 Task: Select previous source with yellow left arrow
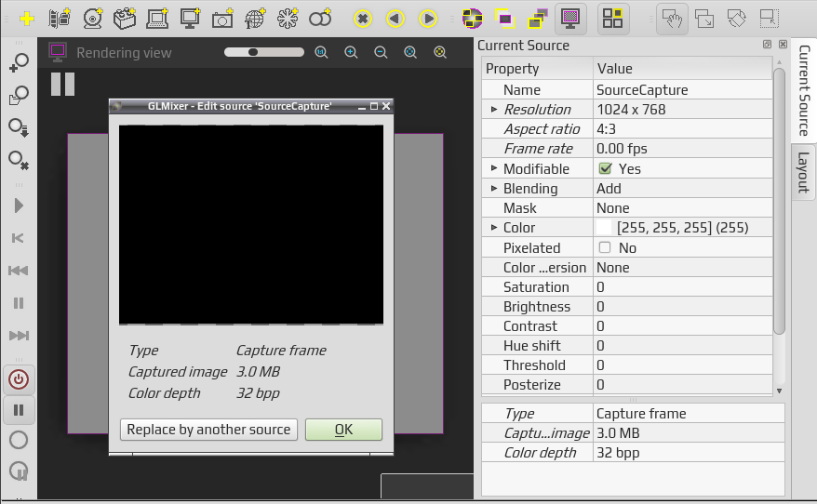click(395, 20)
